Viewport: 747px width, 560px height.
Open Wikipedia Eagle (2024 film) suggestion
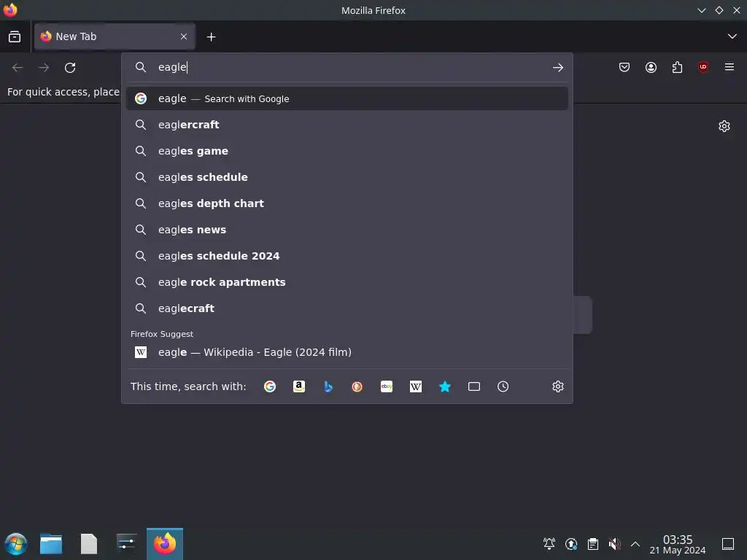[347, 352]
